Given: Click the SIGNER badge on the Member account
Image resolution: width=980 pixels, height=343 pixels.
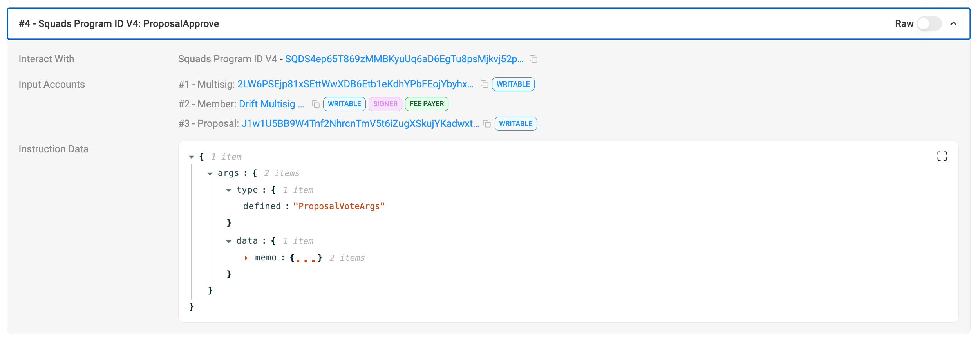Looking at the screenshot, I should (385, 104).
